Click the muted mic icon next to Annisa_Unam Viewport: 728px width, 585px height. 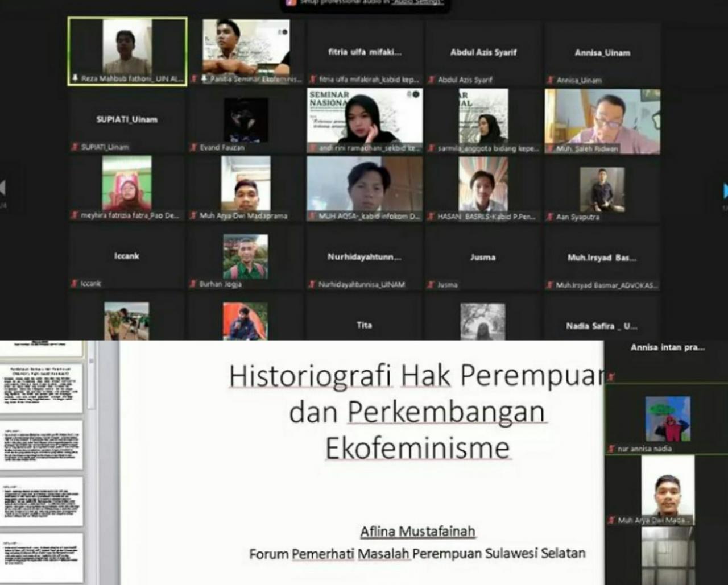pyautogui.click(x=550, y=80)
